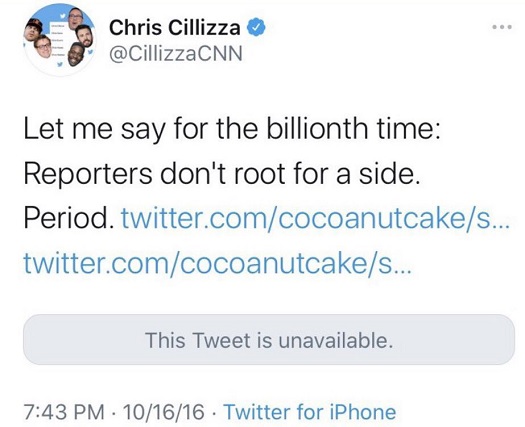Click the avatar face wearing a cap

pos(33,29)
